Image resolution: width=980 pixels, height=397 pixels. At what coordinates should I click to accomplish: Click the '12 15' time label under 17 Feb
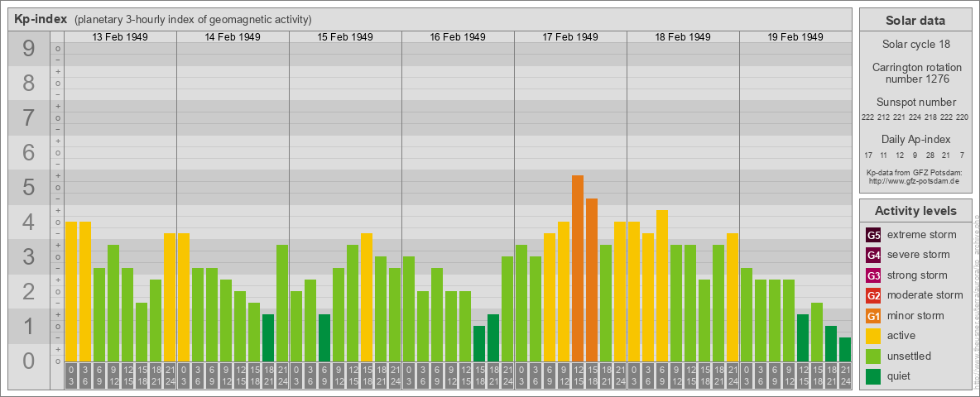coord(578,375)
